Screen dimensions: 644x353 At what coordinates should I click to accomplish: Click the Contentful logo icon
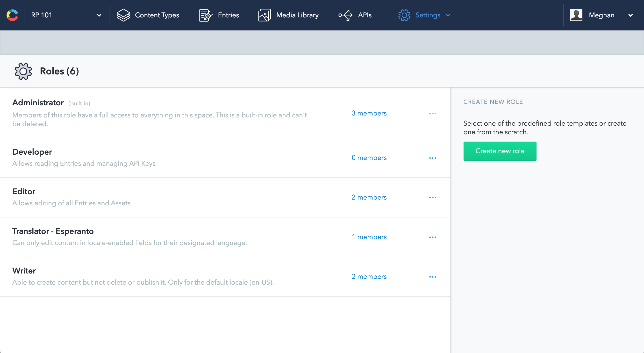point(12,15)
